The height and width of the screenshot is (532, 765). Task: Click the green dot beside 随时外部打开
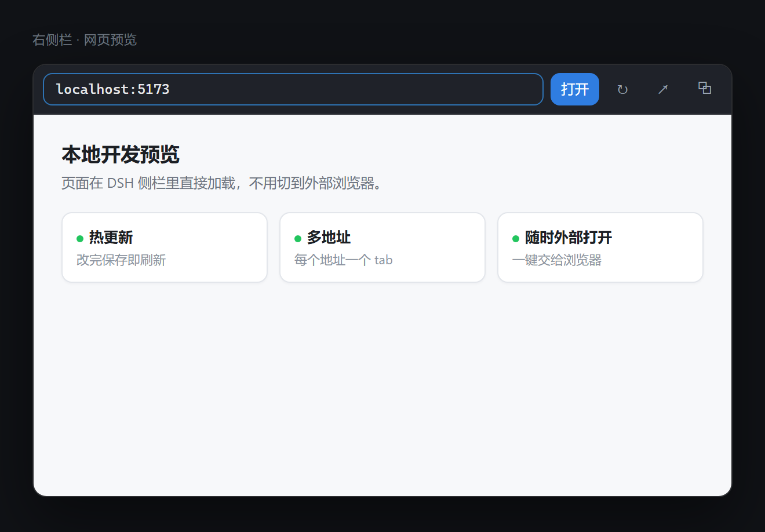click(x=516, y=239)
